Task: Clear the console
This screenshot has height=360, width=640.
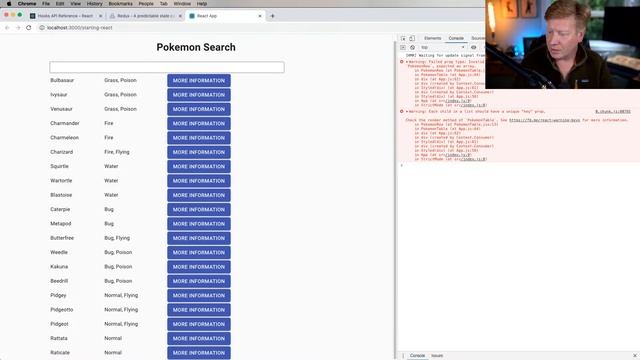Action: tap(412, 47)
